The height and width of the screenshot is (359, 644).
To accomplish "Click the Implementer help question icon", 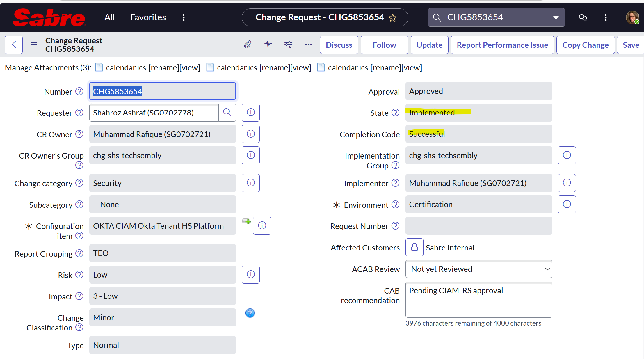I will click(x=395, y=183).
